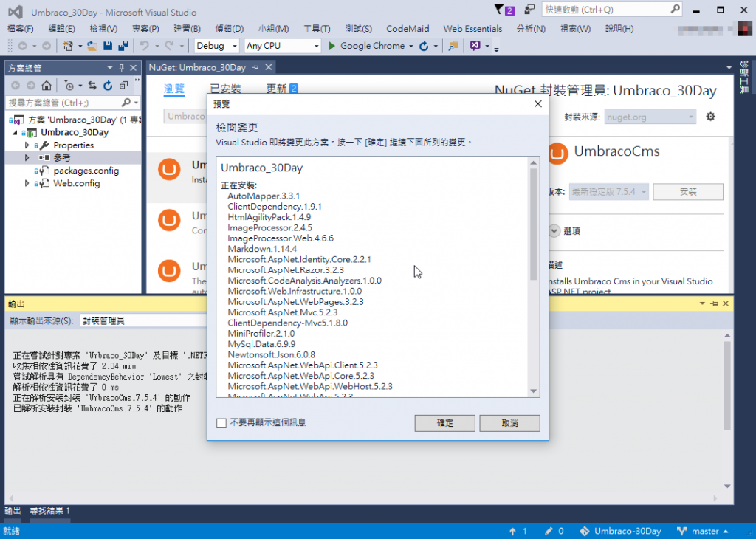756x539 pixels.
Task: Start debugging with the green play icon
Action: 331,46
